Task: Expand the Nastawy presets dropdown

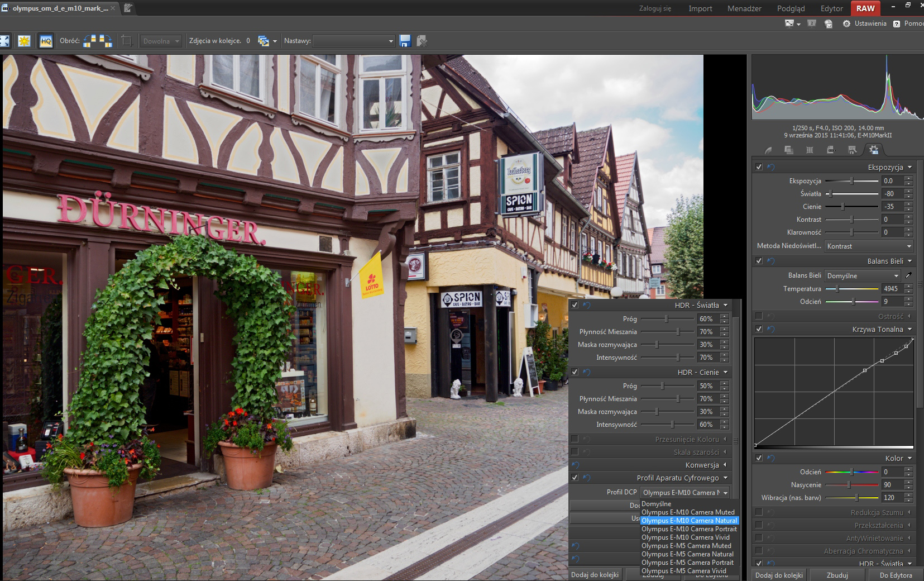Action: (x=354, y=41)
